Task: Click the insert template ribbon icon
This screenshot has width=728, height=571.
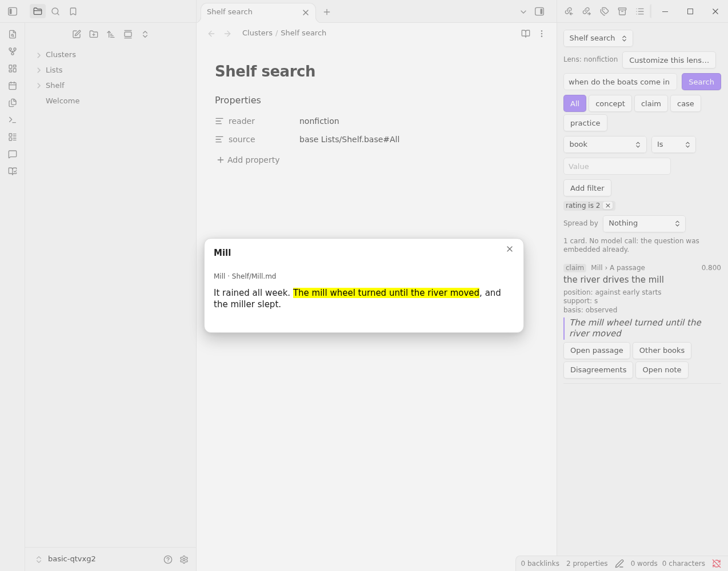Action: [13, 103]
